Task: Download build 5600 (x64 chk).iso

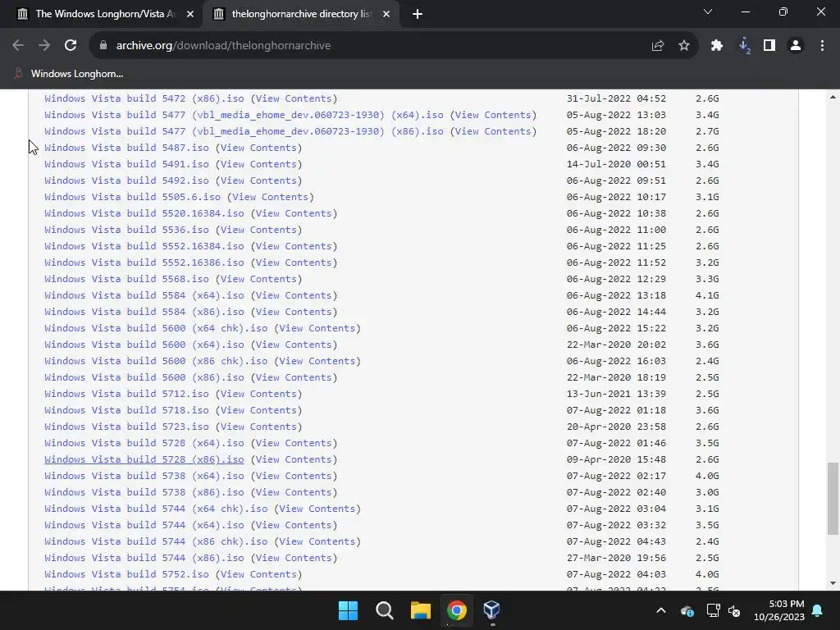Action: (x=156, y=328)
